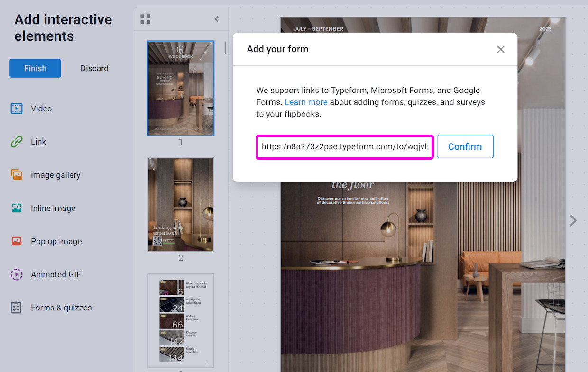Select the Link chain icon
Viewport: 588px width, 372px height.
coord(17,142)
